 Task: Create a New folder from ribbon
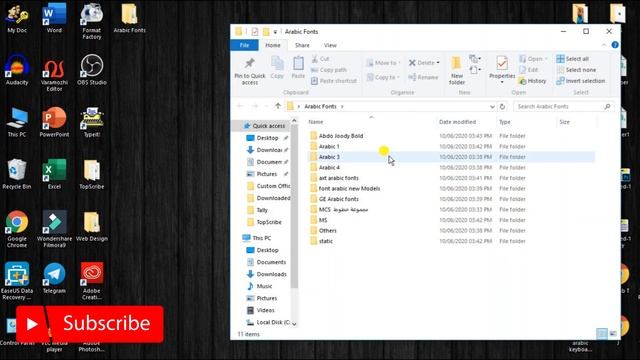point(456,71)
